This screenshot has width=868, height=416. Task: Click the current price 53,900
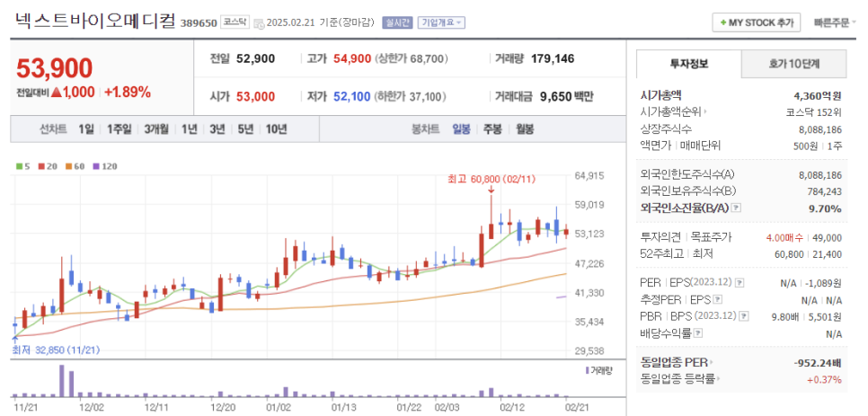(54, 68)
